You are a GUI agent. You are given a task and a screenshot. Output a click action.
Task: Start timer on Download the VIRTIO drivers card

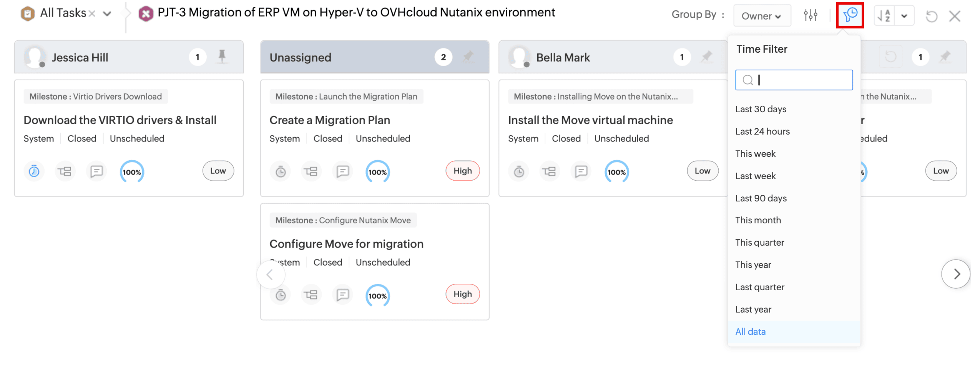click(x=34, y=171)
